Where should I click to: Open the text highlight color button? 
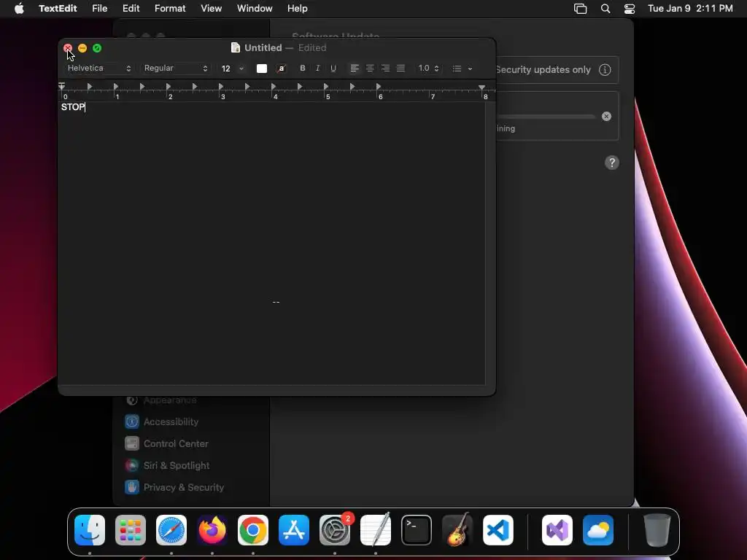[282, 69]
